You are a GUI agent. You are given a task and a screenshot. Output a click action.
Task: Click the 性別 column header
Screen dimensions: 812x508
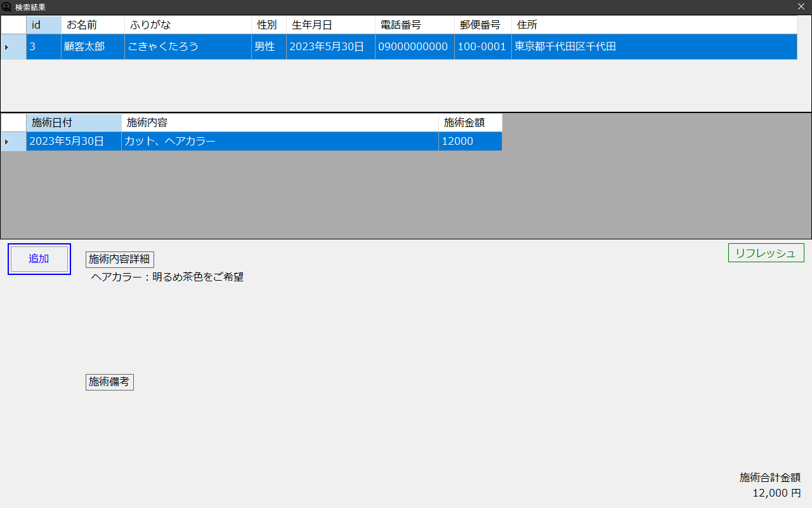[x=268, y=25]
